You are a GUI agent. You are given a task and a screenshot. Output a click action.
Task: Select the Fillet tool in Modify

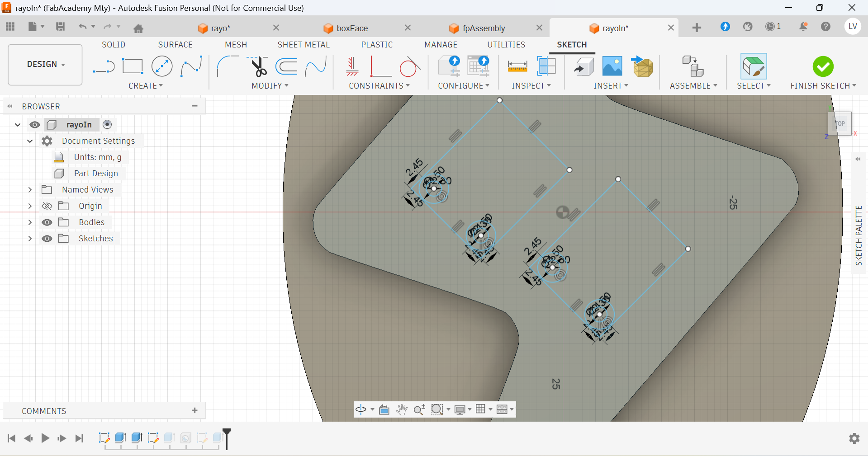click(228, 66)
